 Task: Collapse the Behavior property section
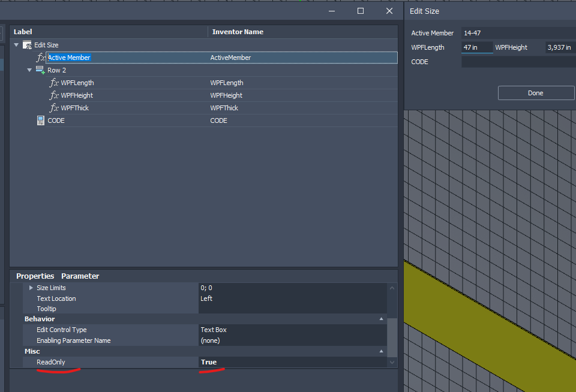(382, 319)
